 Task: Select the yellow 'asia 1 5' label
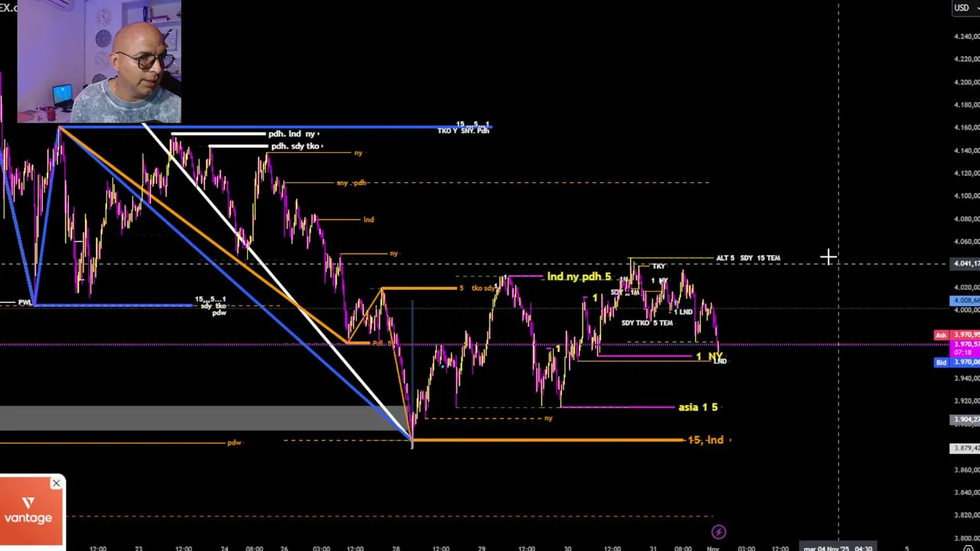tap(697, 407)
